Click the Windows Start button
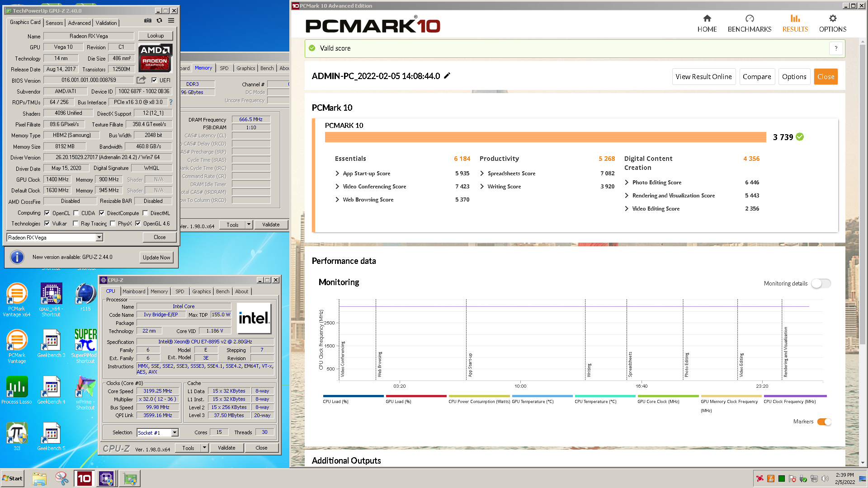This screenshot has height=488, width=868. [13, 479]
